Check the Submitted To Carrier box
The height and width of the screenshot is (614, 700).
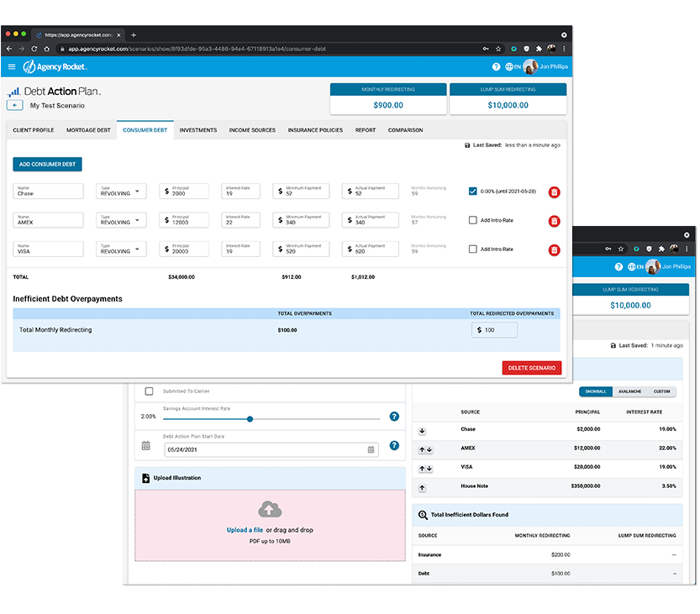pos(149,391)
